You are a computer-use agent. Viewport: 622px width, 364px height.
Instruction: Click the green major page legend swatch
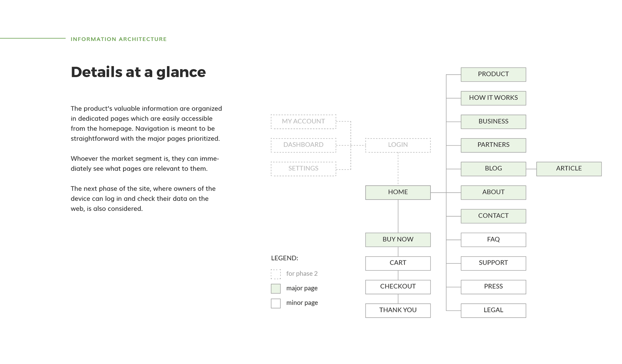[276, 288]
